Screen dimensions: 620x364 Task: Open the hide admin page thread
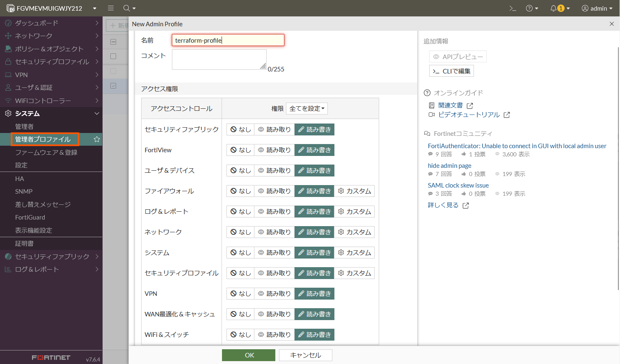[450, 166]
